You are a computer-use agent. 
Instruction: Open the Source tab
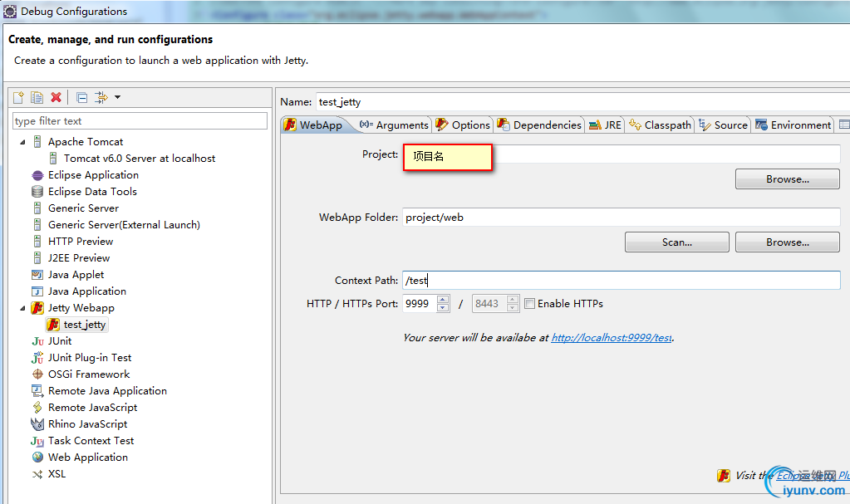[x=723, y=125]
